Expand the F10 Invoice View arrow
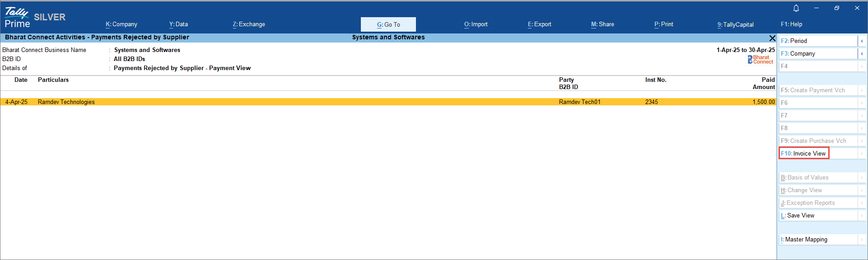The width and height of the screenshot is (868, 260). pyautogui.click(x=862, y=154)
